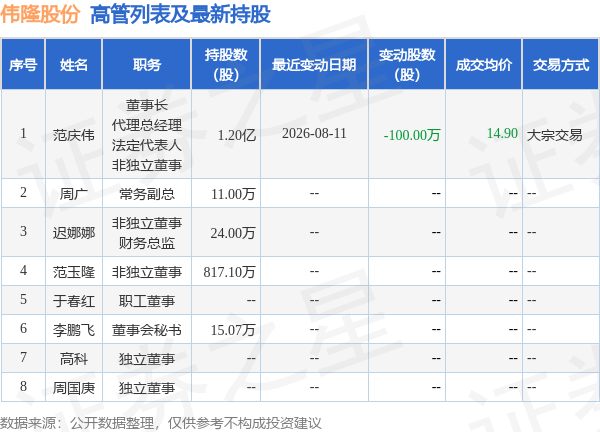Click 独立董事 in 周国庚's row
600x432 pixels.
point(147,388)
